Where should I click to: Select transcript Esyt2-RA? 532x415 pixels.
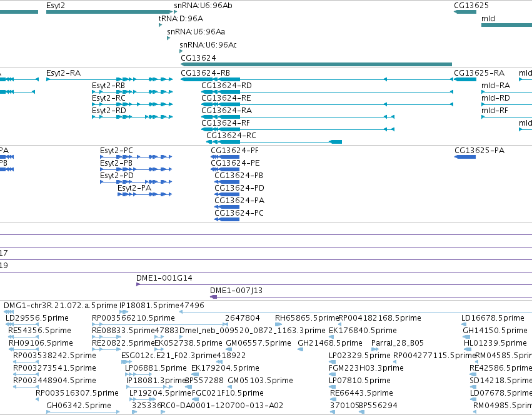coord(63,73)
